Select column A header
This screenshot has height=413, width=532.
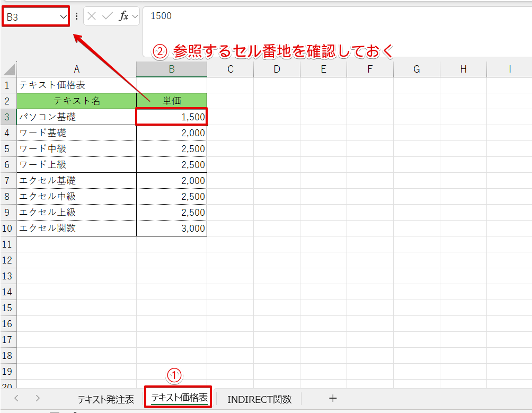click(x=77, y=69)
